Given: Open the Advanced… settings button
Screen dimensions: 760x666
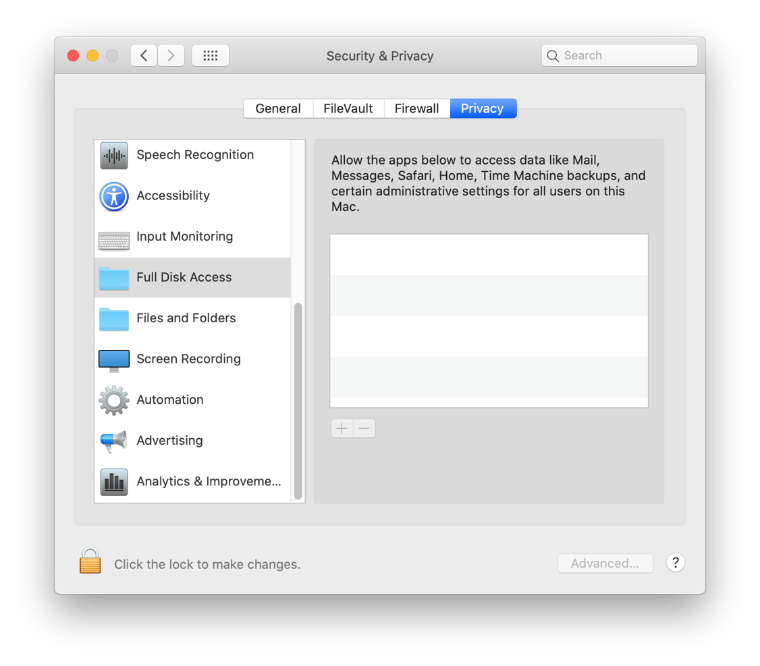Looking at the screenshot, I should coord(605,563).
